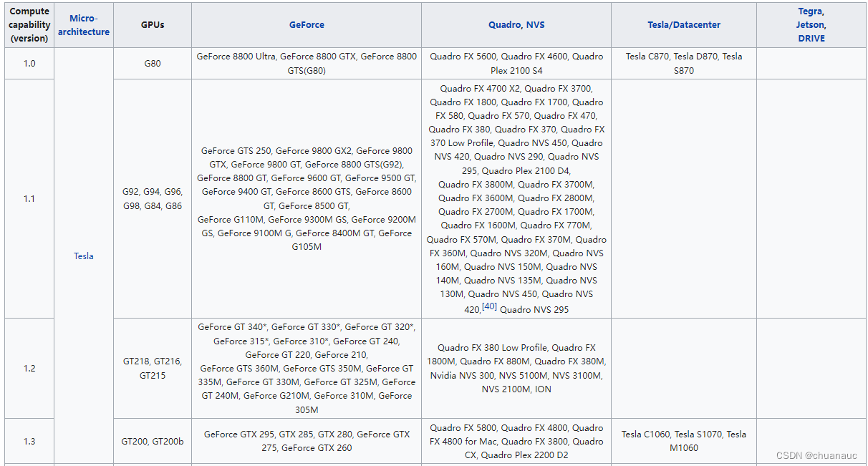Select the compute capability 1.1 cell
The width and height of the screenshot is (868, 466).
point(29,199)
